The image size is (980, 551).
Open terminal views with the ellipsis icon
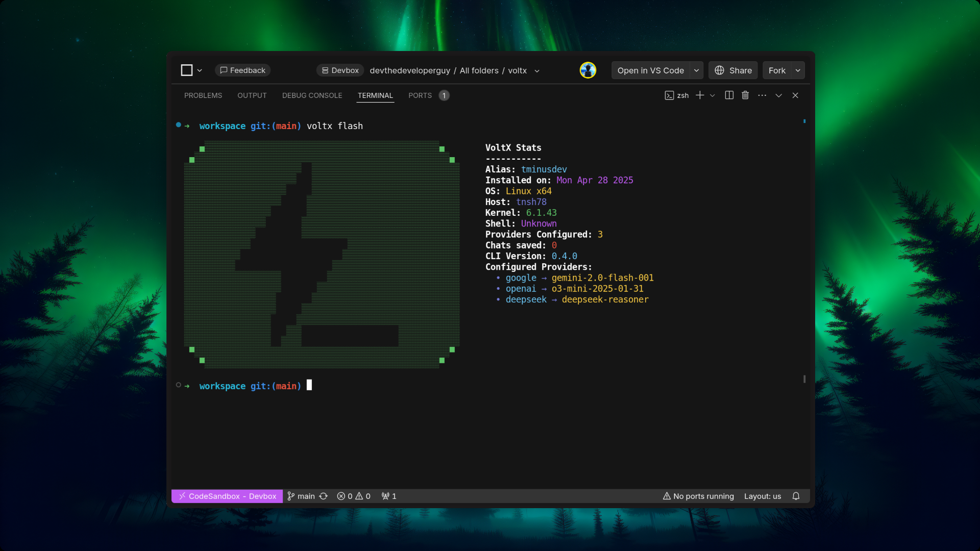pos(762,95)
